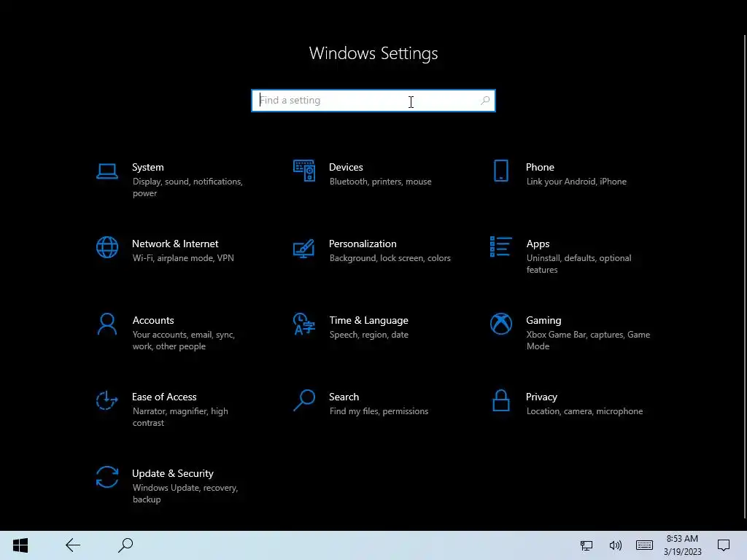Click 'Link your Android, iPhone' description
The image size is (747, 560).
(x=576, y=182)
